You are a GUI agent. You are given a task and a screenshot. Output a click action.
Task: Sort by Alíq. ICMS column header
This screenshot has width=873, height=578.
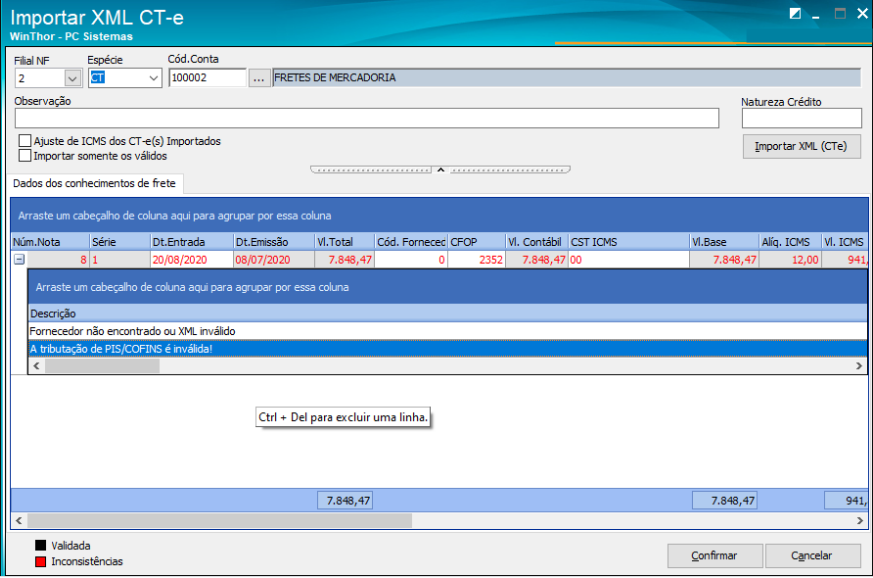(790, 242)
